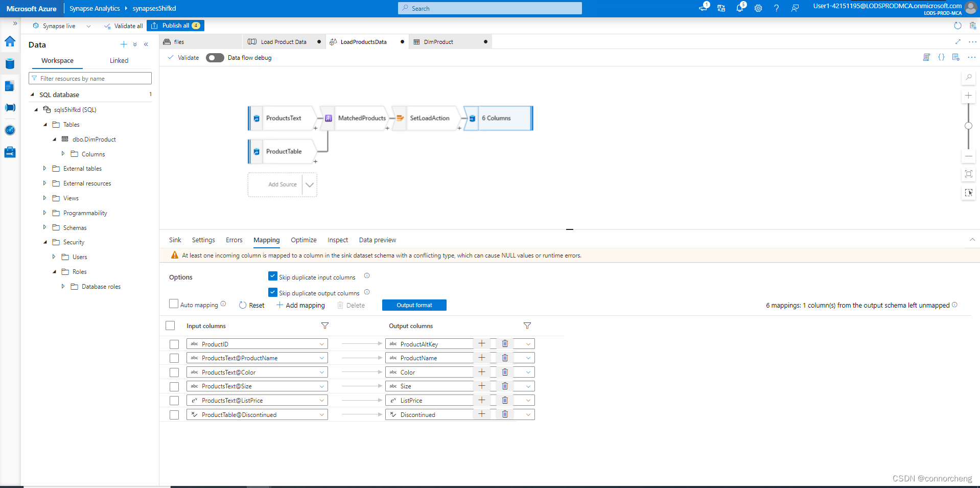Screen dimensions: 980x488
Task: Open the Add Source dropdown arrow
Action: (310, 184)
